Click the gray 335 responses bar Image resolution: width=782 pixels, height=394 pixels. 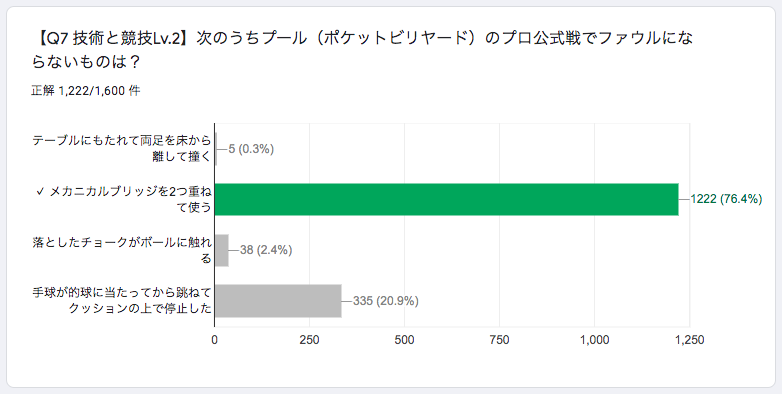(x=278, y=301)
